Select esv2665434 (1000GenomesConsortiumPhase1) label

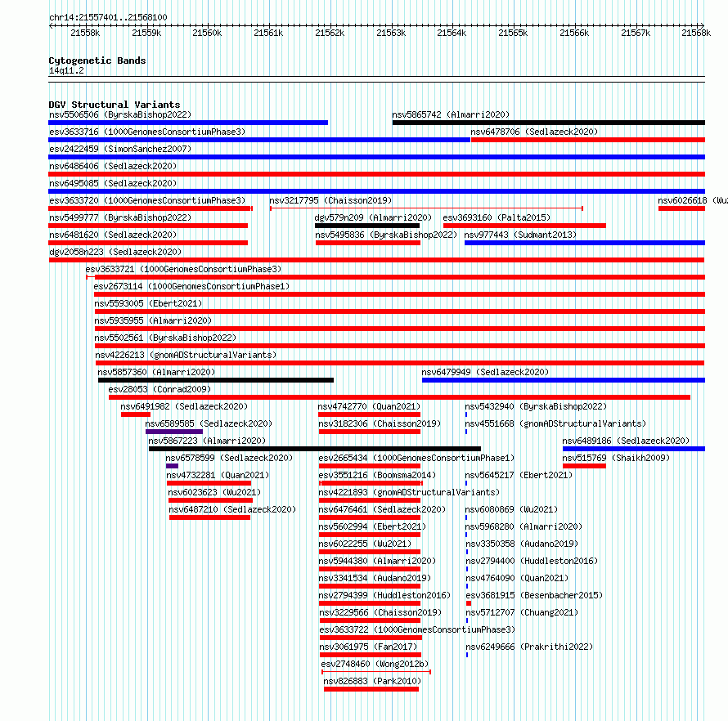(x=416, y=458)
